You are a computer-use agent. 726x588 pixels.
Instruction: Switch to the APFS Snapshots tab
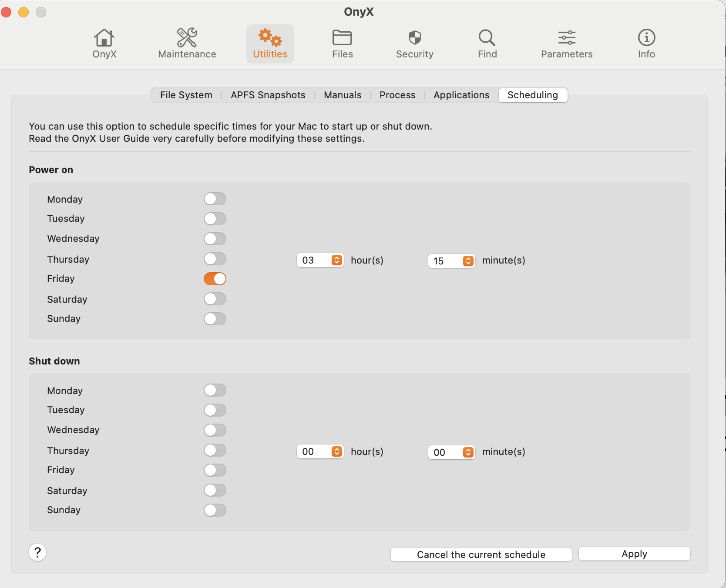pyautogui.click(x=268, y=95)
